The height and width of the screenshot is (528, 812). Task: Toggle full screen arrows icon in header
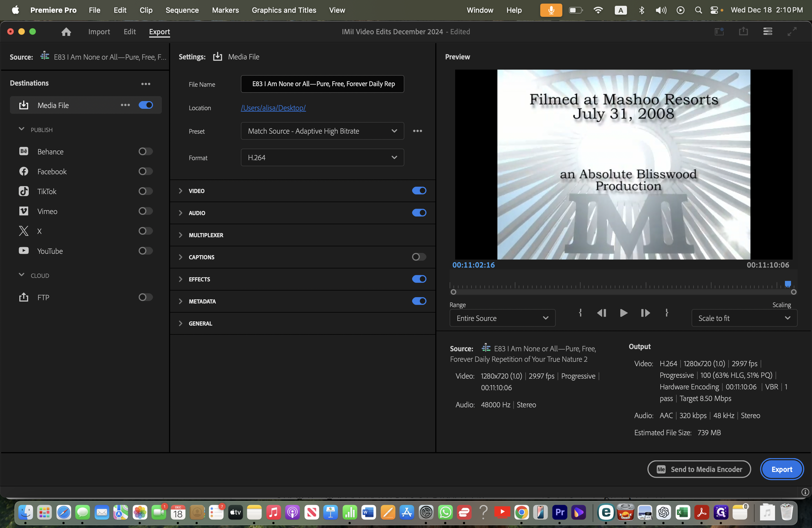792,31
